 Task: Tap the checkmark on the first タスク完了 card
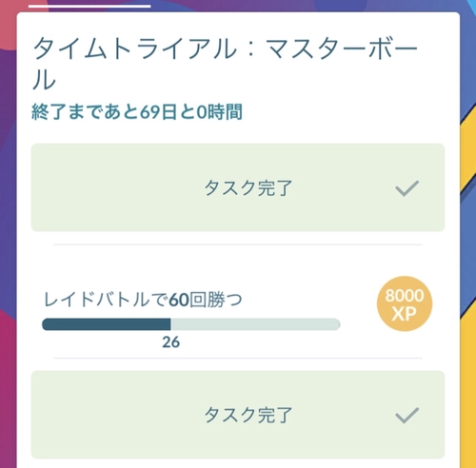(407, 188)
